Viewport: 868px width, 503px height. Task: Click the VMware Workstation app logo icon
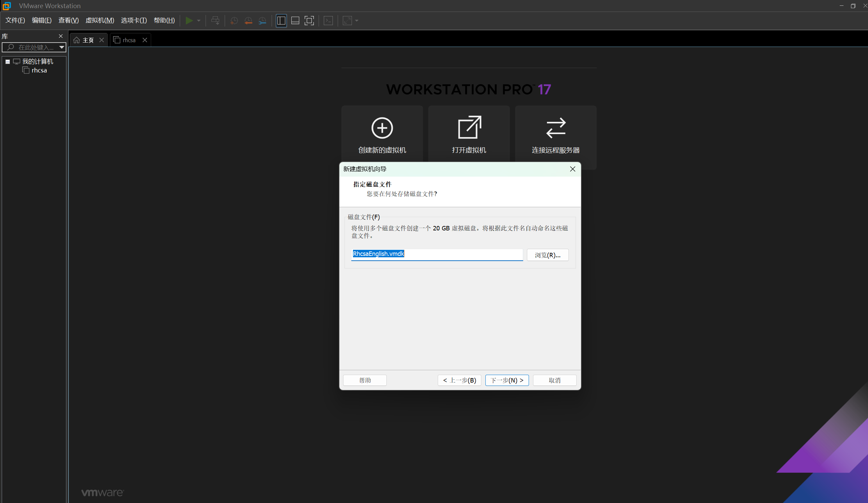(6, 6)
